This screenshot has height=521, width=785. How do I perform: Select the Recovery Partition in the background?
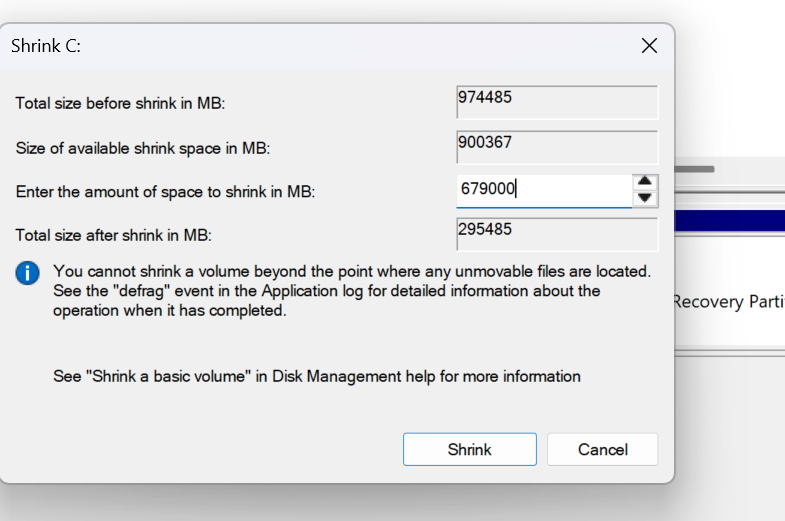(x=728, y=301)
